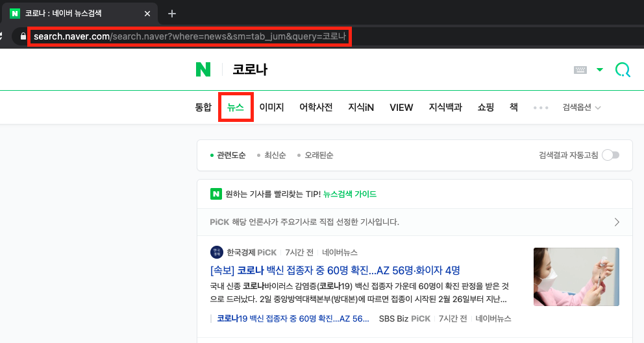Click the browser address bar URL
This screenshot has width=644, height=343.
(190, 36)
